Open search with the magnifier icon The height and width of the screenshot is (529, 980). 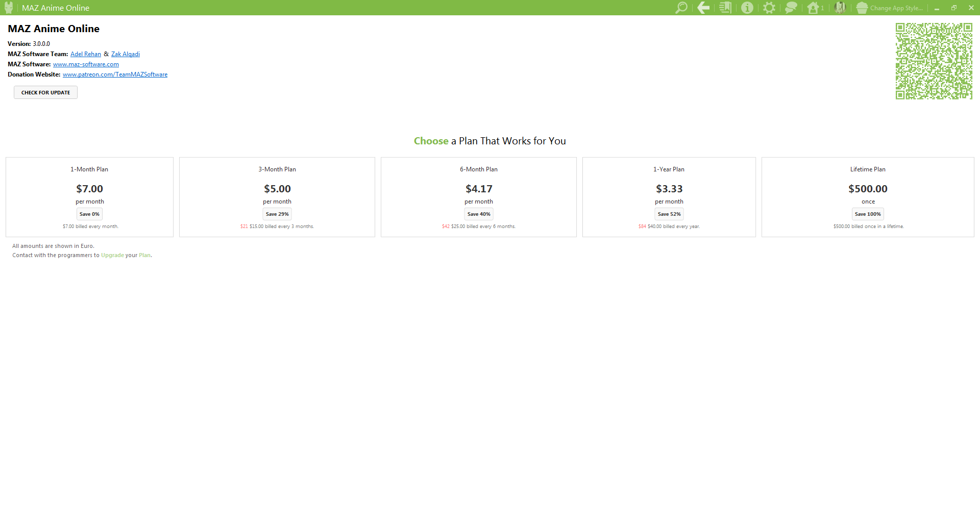(x=681, y=8)
